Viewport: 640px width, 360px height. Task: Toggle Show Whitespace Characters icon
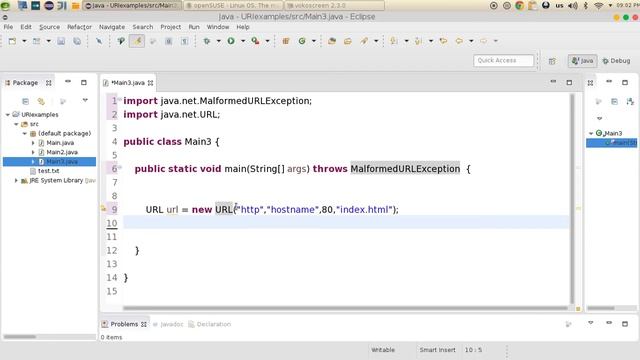coord(184,41)
